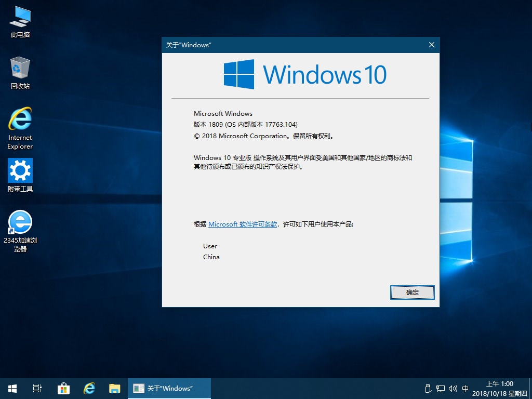The height and width of the screenshot is (399, 532).
Task: Launch Internet Explorer from the taskbar
Action: pos(89,389)
